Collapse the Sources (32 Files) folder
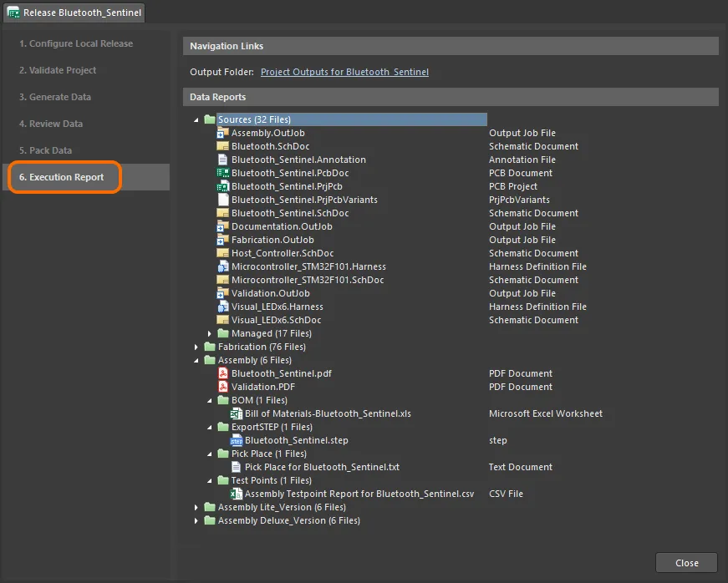Viewport: 728px width, 583px height. (x=197, y=120)
